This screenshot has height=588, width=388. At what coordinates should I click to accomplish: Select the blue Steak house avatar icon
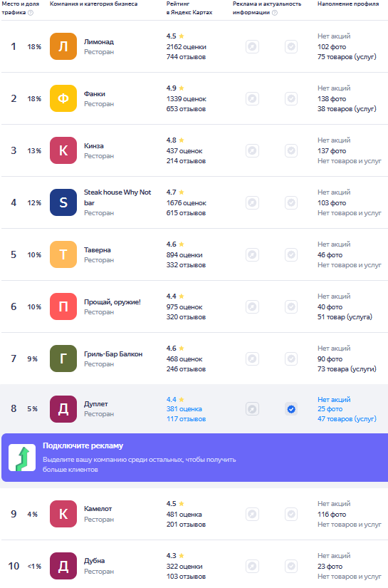pyautogui.click(x=63, y=202)
